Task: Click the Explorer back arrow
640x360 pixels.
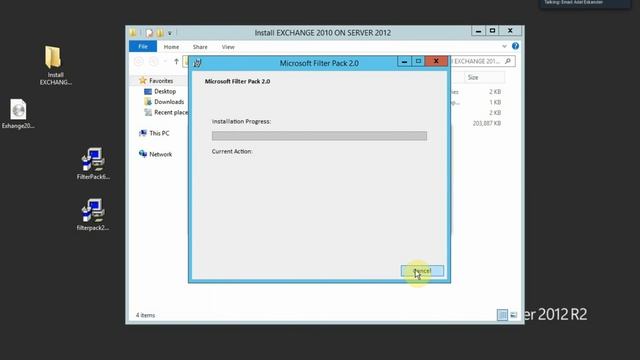Action: point(139,62)
